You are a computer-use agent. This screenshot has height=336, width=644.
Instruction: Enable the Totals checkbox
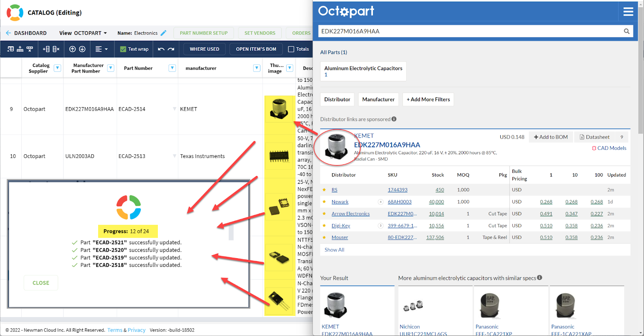[291, 49]
